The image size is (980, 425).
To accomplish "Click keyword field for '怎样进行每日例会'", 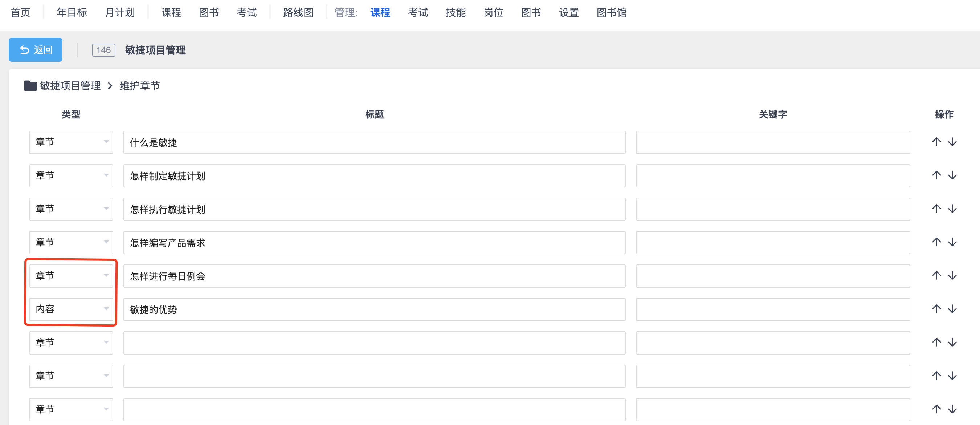I will pyautogui.click(x=773, y=276).
